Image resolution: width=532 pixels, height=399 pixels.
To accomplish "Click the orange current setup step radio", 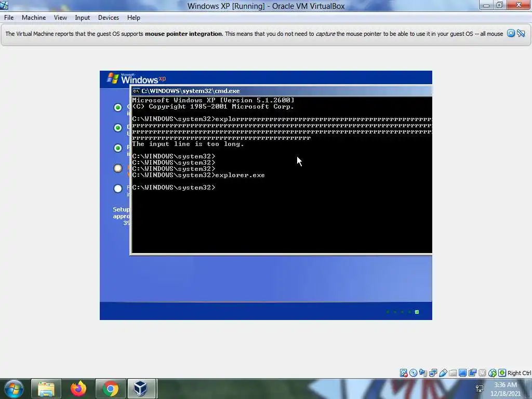I will pyautogui.click(x=118, y=168).
